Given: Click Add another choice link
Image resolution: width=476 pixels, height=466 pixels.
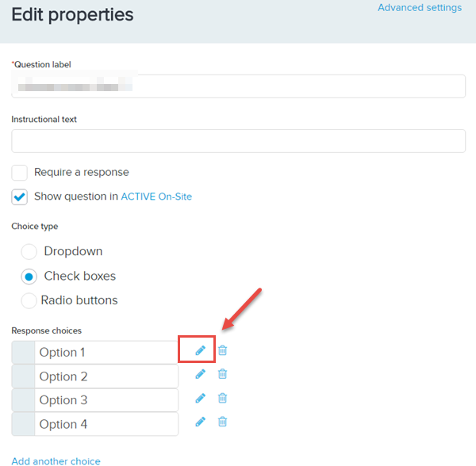Looking at the screenshot, I should pyautogui.click(x=56, y=460).
